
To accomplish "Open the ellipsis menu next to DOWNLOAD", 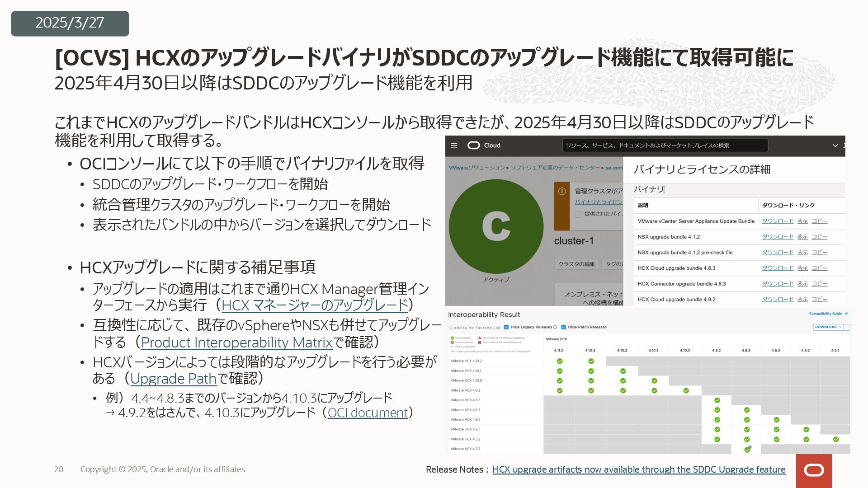I will point(847,327).
